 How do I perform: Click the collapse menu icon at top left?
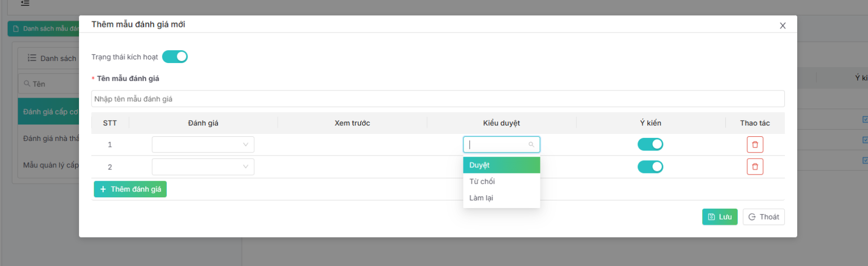pyautogui.click(x=25, y=3)
